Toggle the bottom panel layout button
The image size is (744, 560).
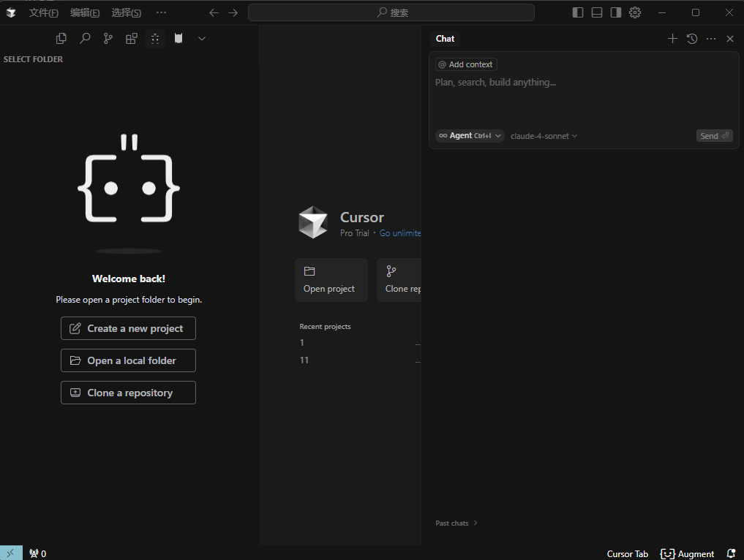pyautogui.click(x=597, y=13)
